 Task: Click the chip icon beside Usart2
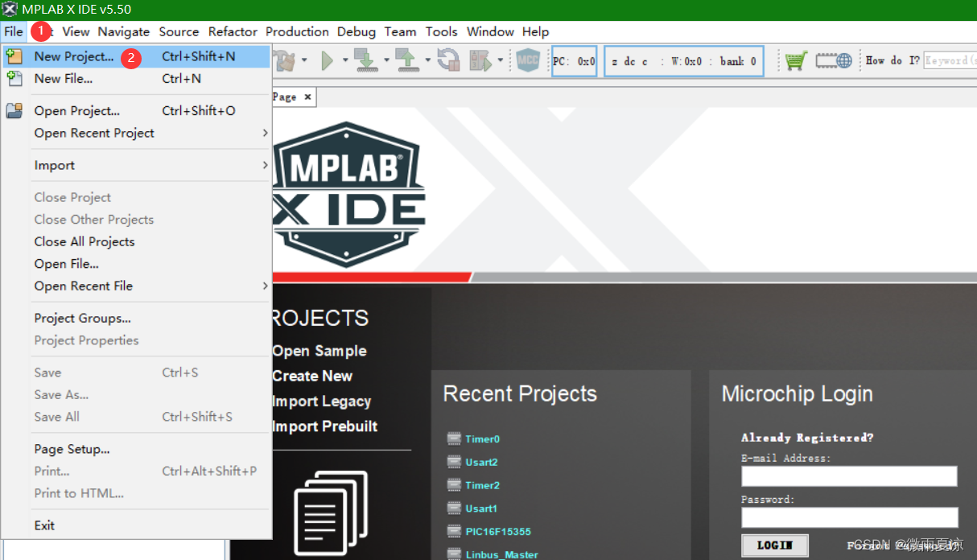point(454,462)
